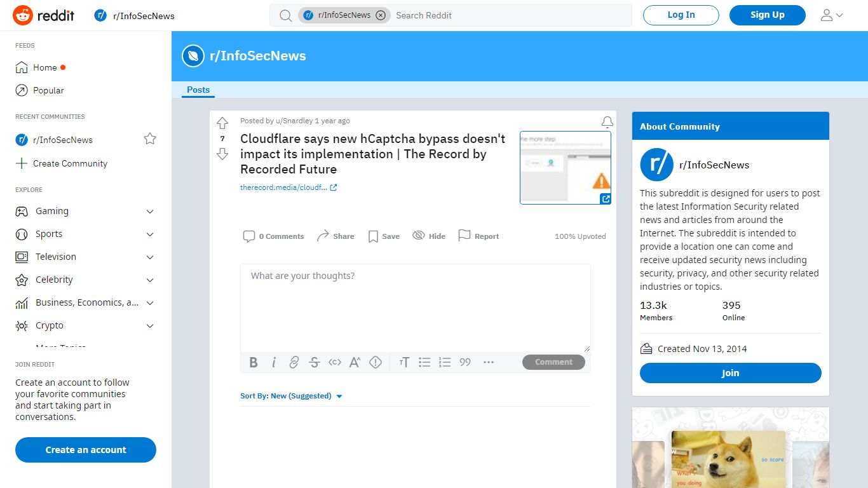Favorite r/InfoSecNews with the star icon
The image size is (868, 488).
(x=150, y=139)
